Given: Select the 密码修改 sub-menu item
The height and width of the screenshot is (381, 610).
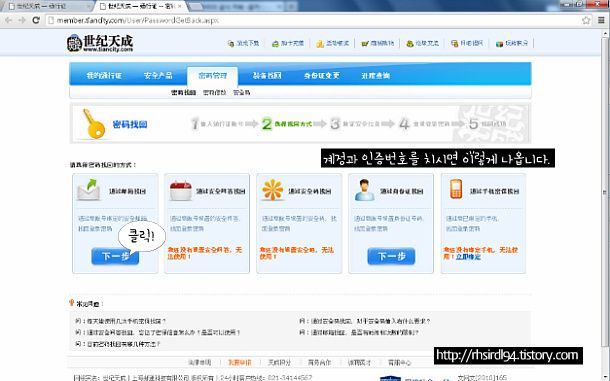Looking at the screenshot, I should (214, 93).
